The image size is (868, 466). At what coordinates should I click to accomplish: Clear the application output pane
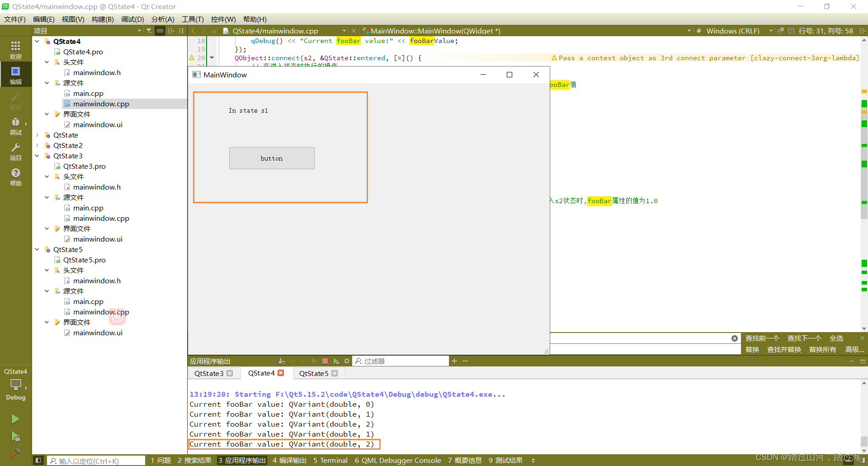(x=282, y=361)
